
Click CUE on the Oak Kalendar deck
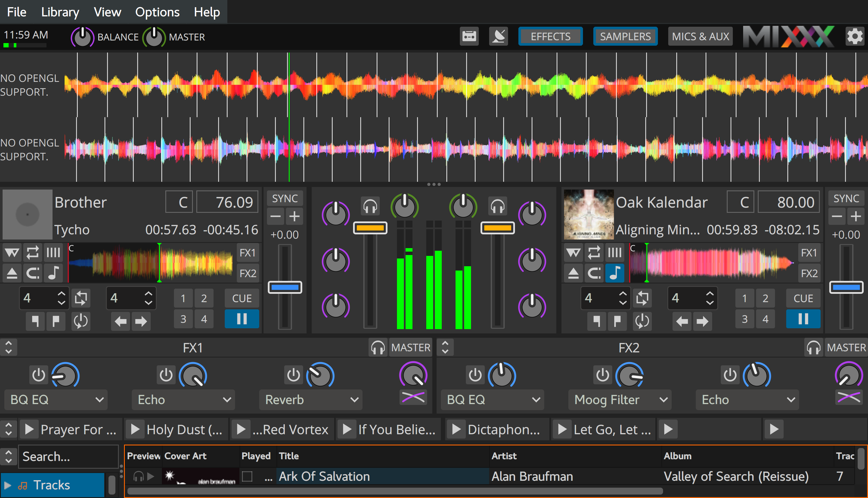coord(803,298)
